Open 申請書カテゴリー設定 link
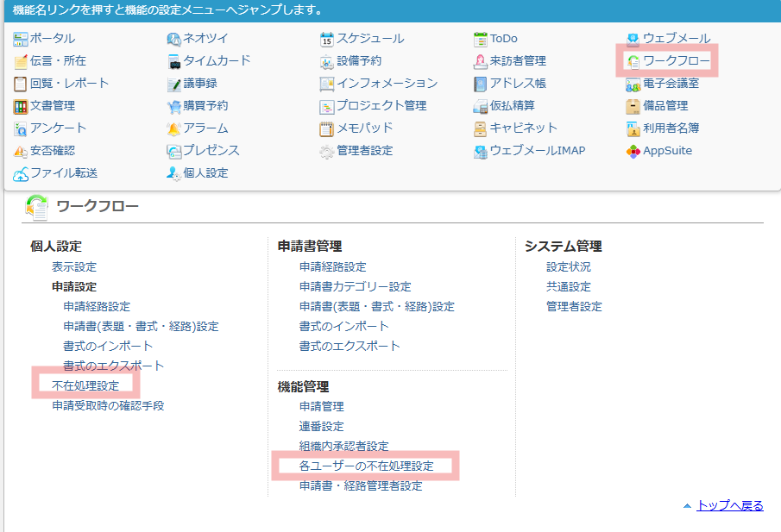The width and height of the screenshot is (781, 532). 356,286
